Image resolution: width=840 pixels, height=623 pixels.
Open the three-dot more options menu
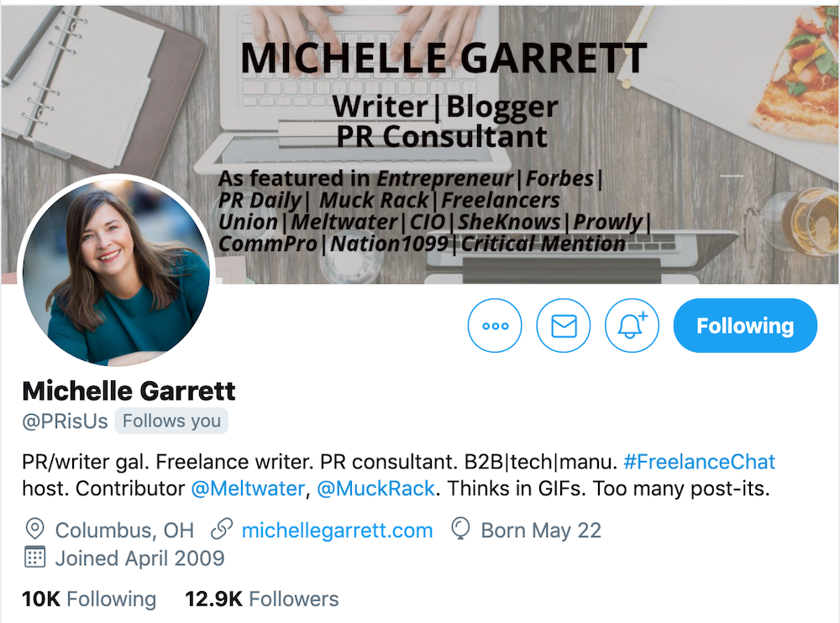click(495, 326)
